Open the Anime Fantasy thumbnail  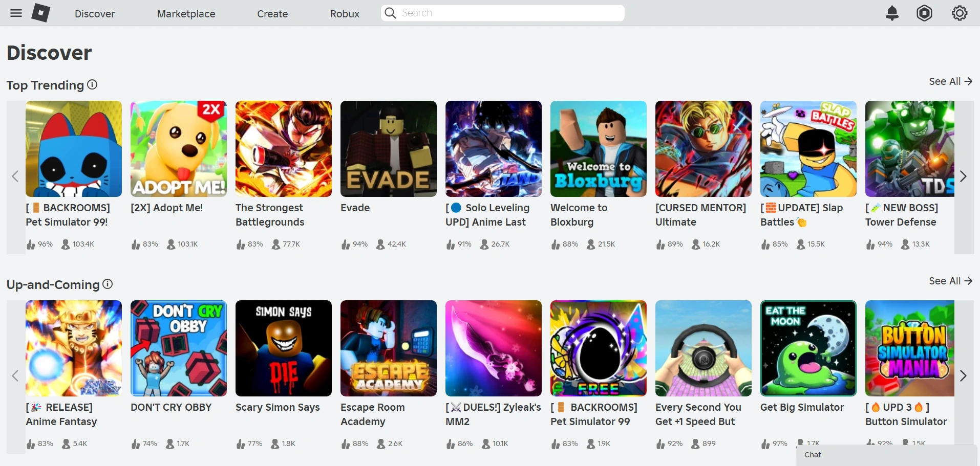pyautogui.click(x=74, y=348)
